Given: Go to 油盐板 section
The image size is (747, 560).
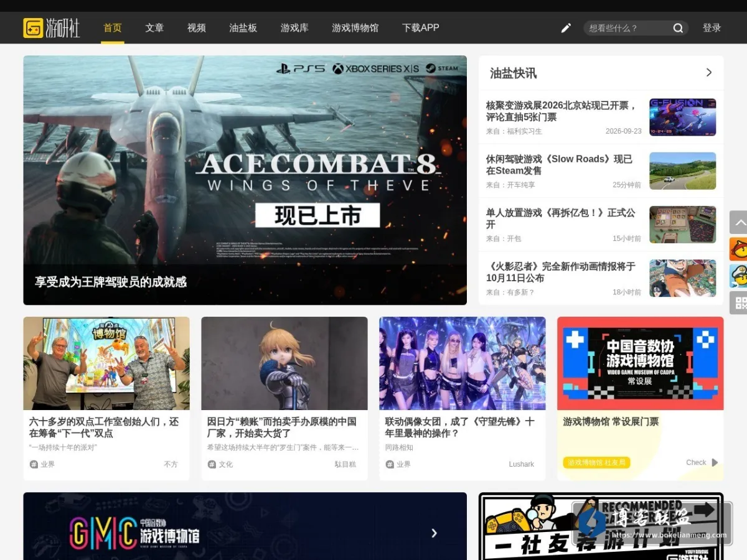Looking at the screenshot, I should [x=243, y=28].
